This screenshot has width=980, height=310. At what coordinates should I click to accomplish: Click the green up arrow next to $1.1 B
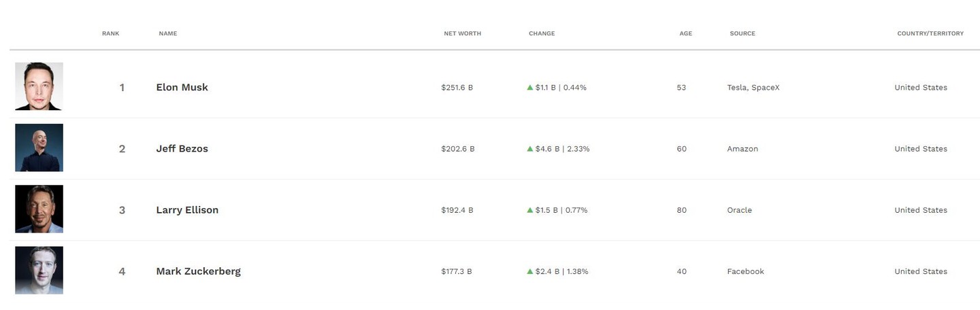point(530,88)
